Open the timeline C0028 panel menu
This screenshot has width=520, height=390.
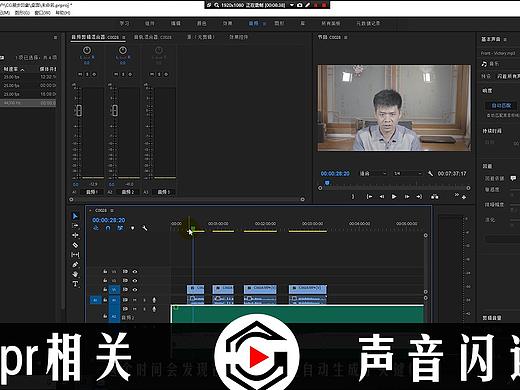pos(112,210)
